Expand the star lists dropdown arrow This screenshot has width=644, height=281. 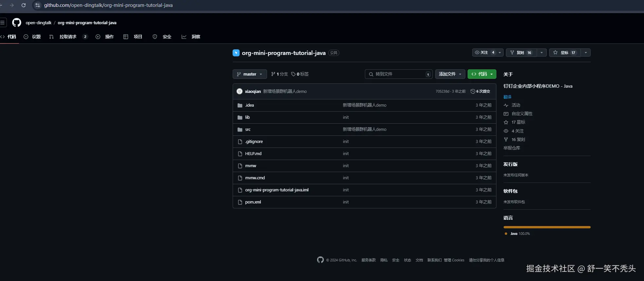pos(586,53)
